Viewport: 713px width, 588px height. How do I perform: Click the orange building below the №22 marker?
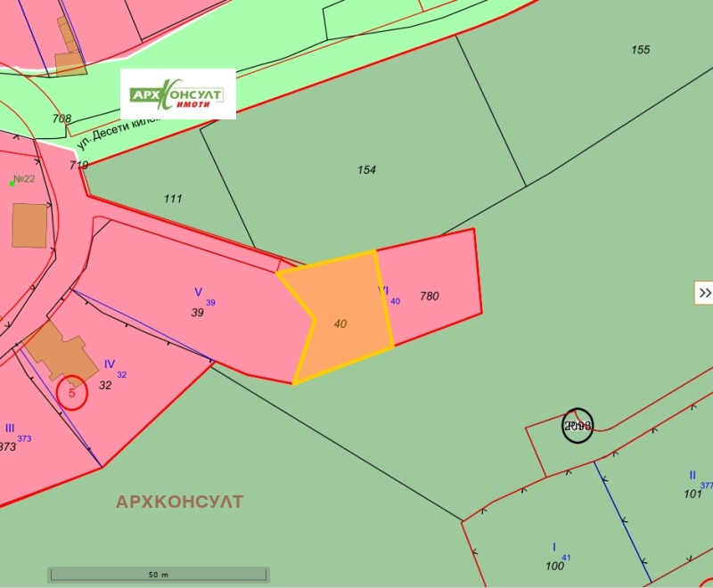tap(29, 225)
